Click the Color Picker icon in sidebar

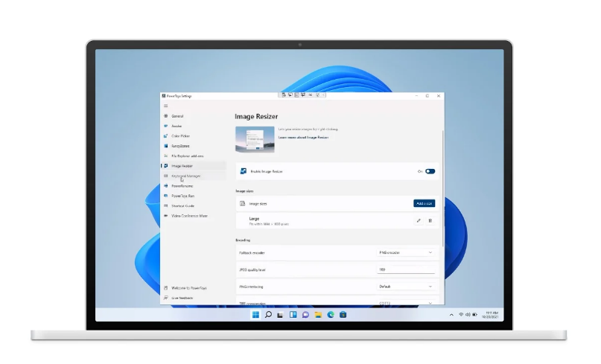165,136
